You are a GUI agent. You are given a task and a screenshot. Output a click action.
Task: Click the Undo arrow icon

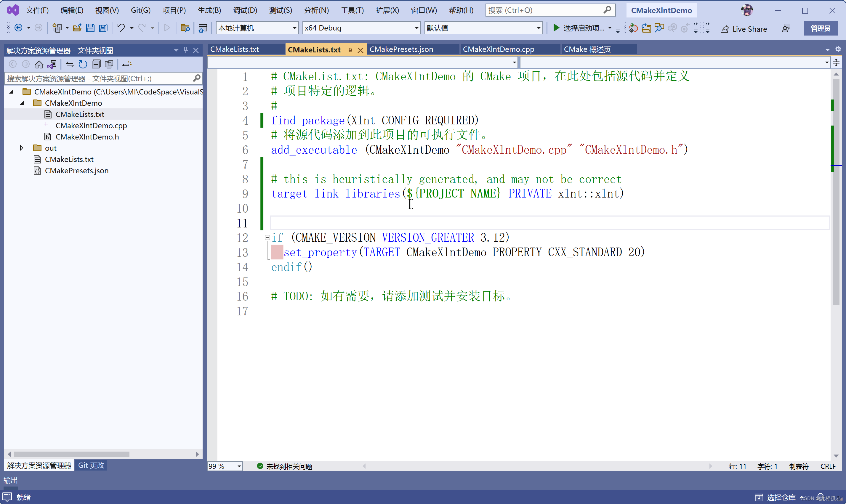(121, 28)
